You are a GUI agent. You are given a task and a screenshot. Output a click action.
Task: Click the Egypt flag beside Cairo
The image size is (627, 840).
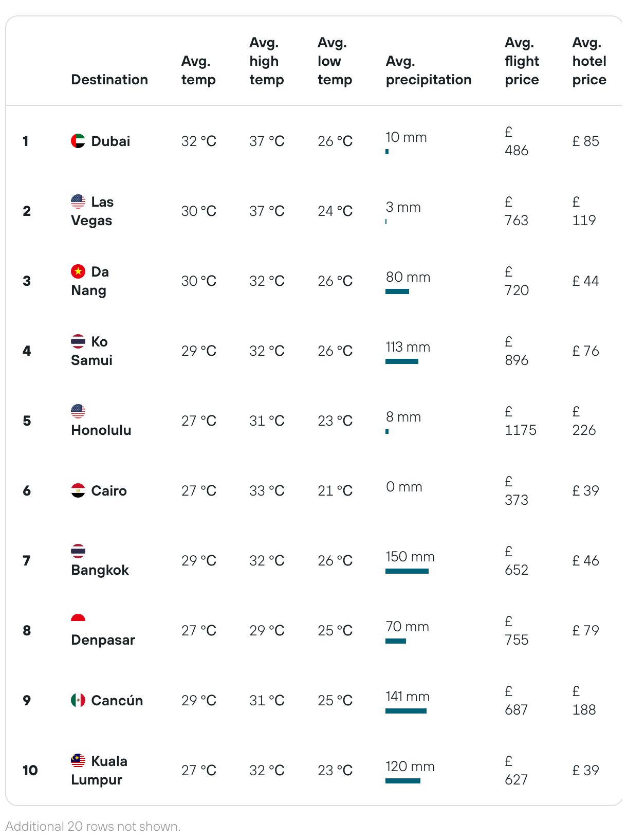(78, 490)
